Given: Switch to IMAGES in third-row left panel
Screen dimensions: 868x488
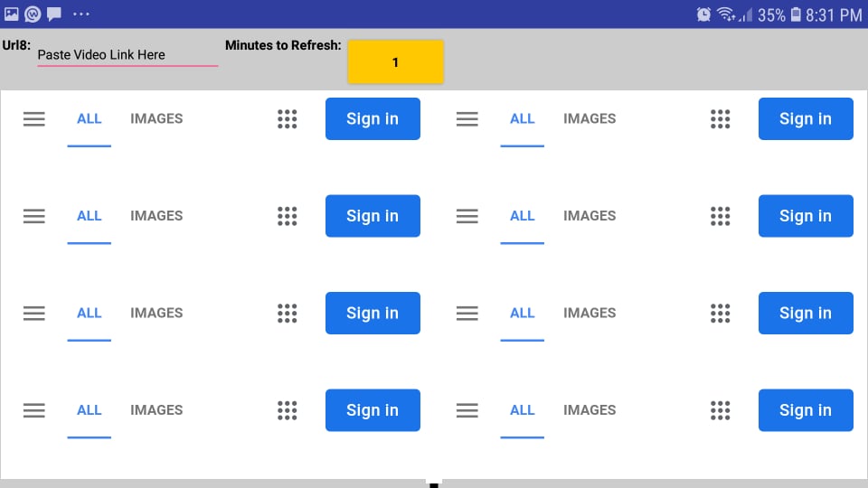Looking at the screenshot, I should click(x=156, y=314).
